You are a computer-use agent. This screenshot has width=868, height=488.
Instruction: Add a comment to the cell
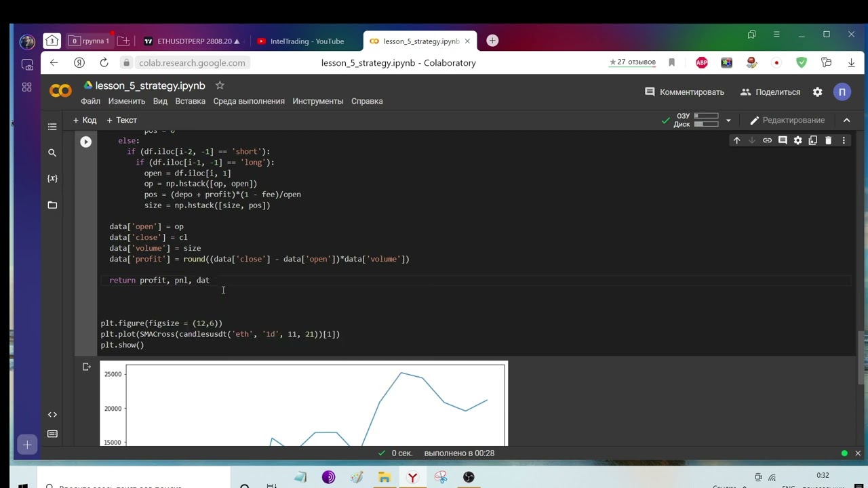click(783, 140)
